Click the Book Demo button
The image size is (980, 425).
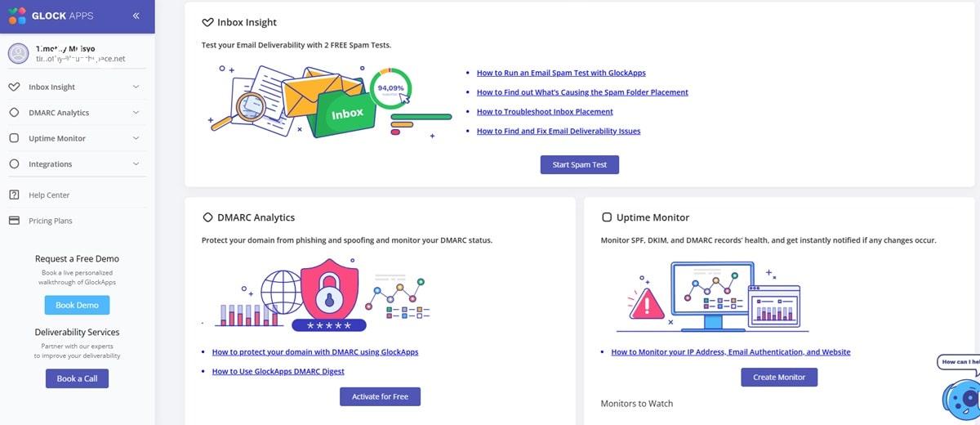coord(77,305)
